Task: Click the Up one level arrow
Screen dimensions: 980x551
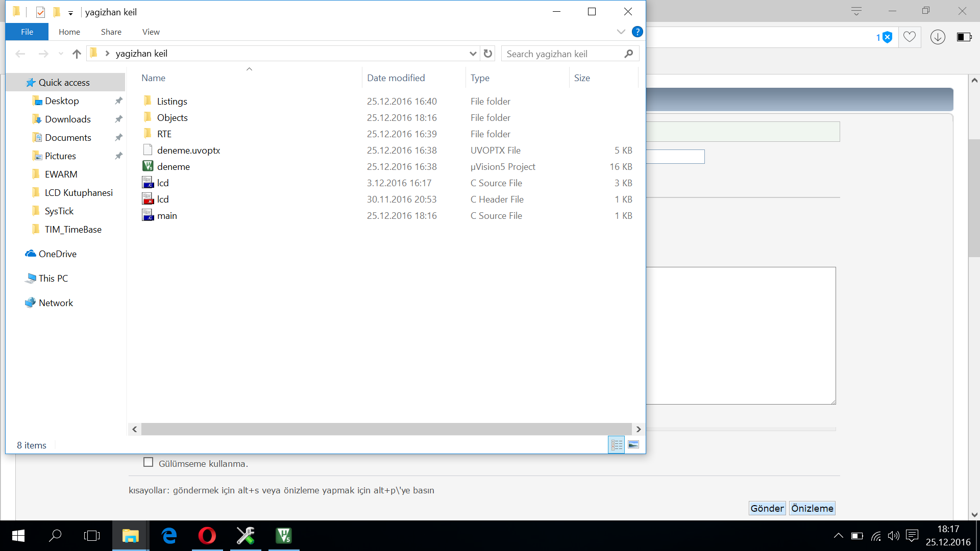Action: click(x=77, y=54)
